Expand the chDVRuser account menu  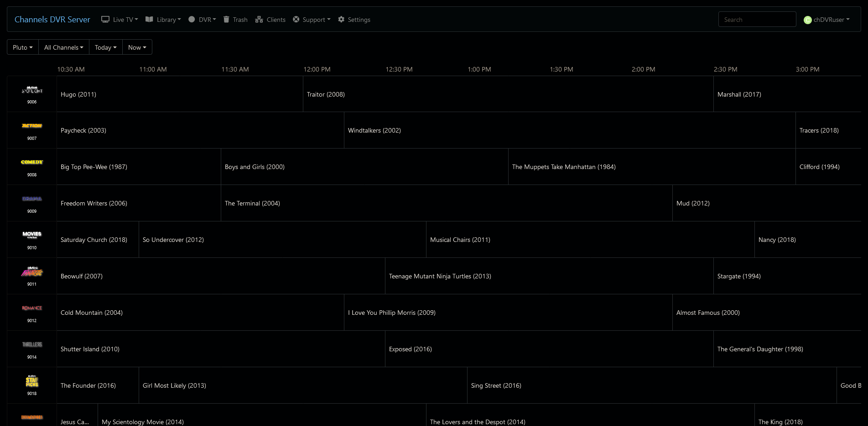point(826,20)
